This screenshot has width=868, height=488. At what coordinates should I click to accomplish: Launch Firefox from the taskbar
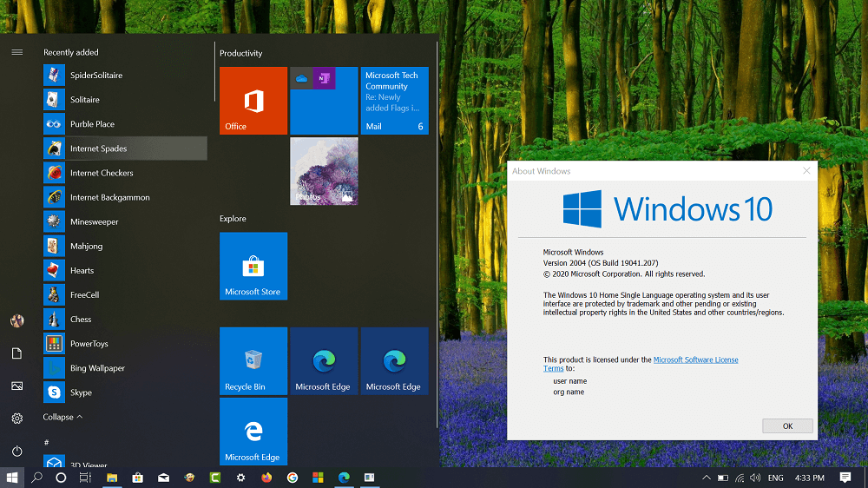(x=266, y=477)
